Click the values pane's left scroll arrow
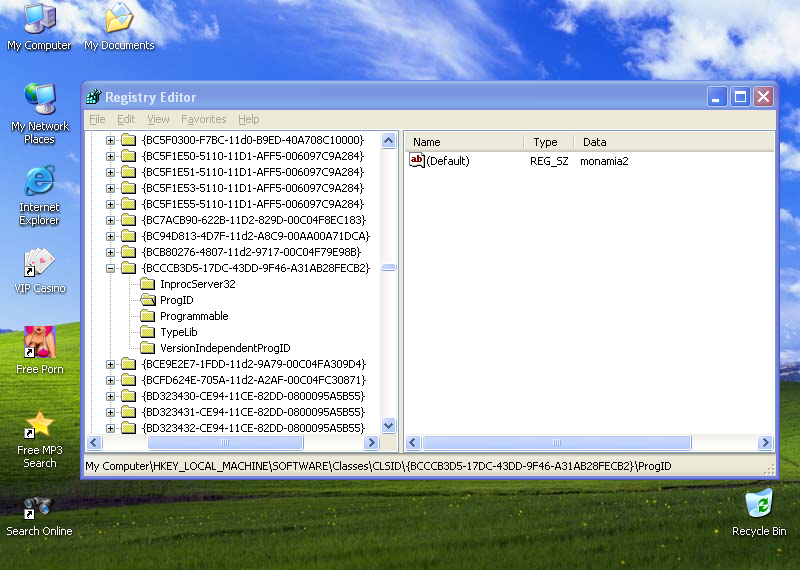The height and width of the screenshot is (570, 800). pyautogui.click(x=413, y=442)
